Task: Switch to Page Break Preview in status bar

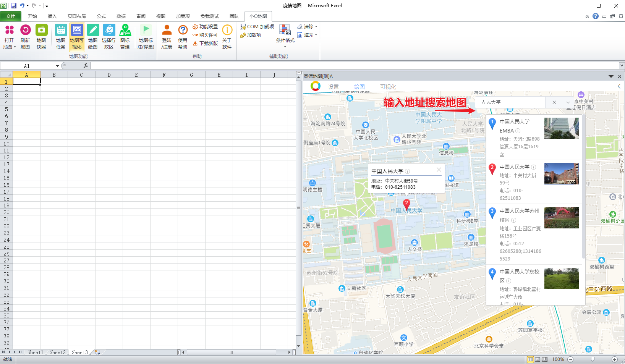Action: (x=545, y=359)
